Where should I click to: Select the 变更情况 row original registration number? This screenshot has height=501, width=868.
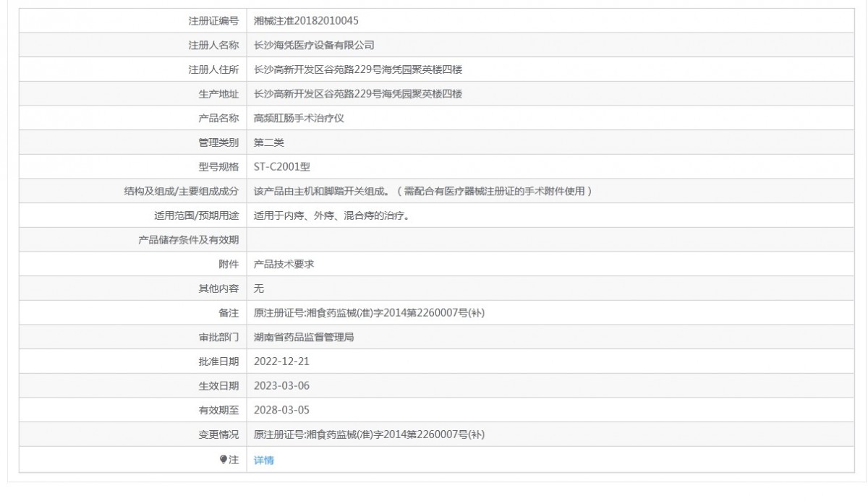coord(369,435)
